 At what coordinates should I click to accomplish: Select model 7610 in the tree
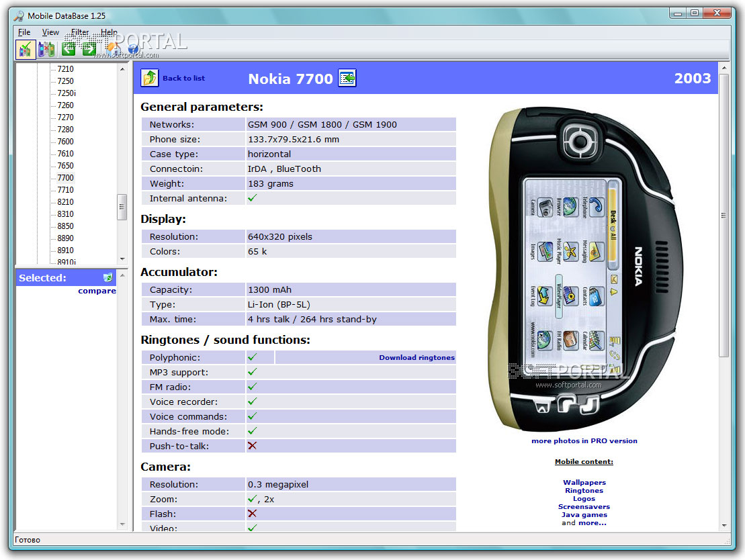click(66, 153)
